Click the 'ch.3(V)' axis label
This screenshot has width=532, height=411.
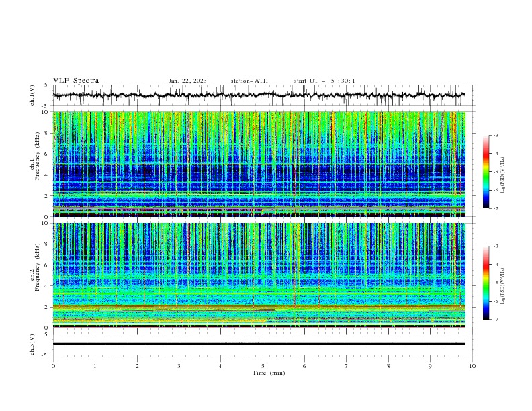[32, 345]
